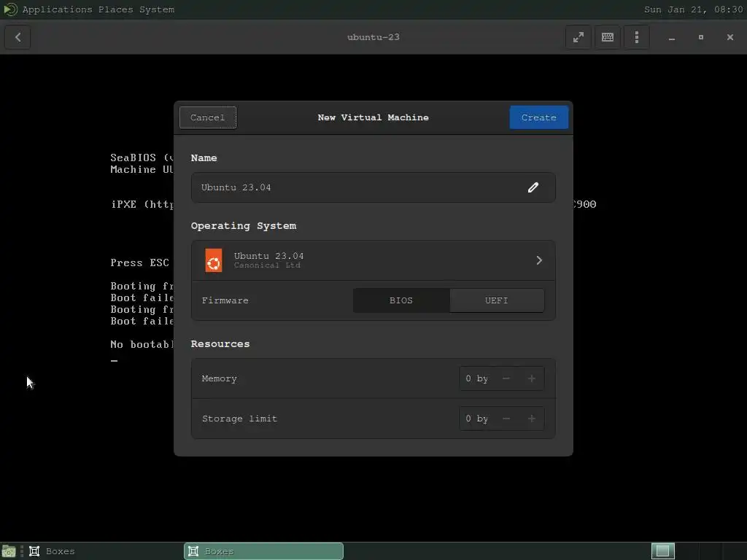Click the Firmware label

pyautogui.click(x=225, y=300)
